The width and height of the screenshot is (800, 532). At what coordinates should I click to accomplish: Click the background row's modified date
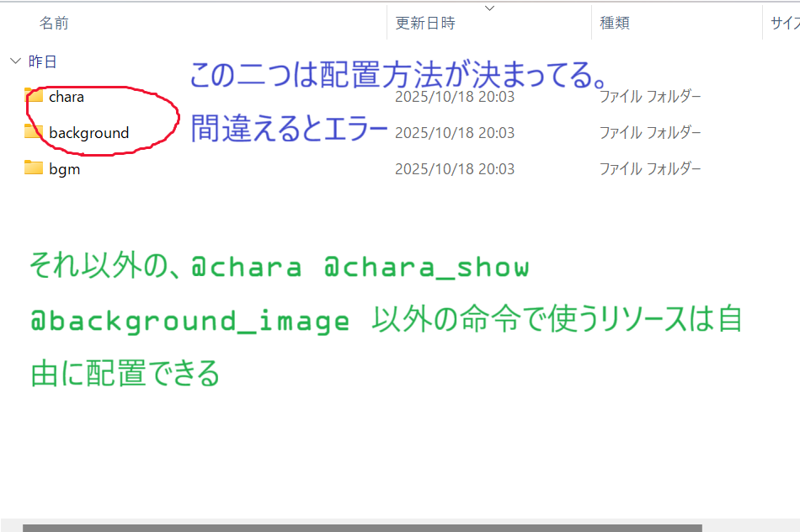tap(455, 133)
